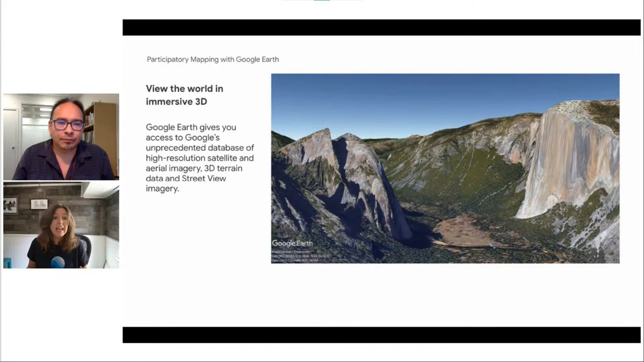Click the Yosemite Google Earth 3D image
The width and height of the screenshot is (644, 362).
[x=445, y=168]
